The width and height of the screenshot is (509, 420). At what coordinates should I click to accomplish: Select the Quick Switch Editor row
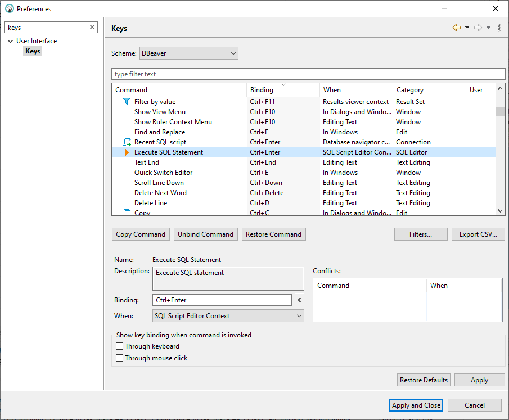[304, 173]
